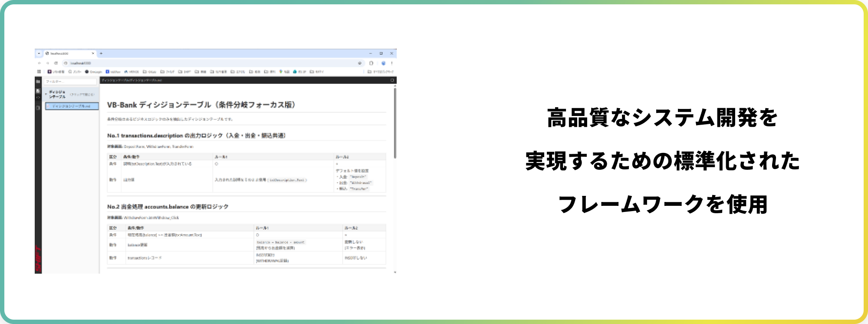Open the Chrome three-dot menu
The image size is (868, 324).
click(x=392, y=63)
